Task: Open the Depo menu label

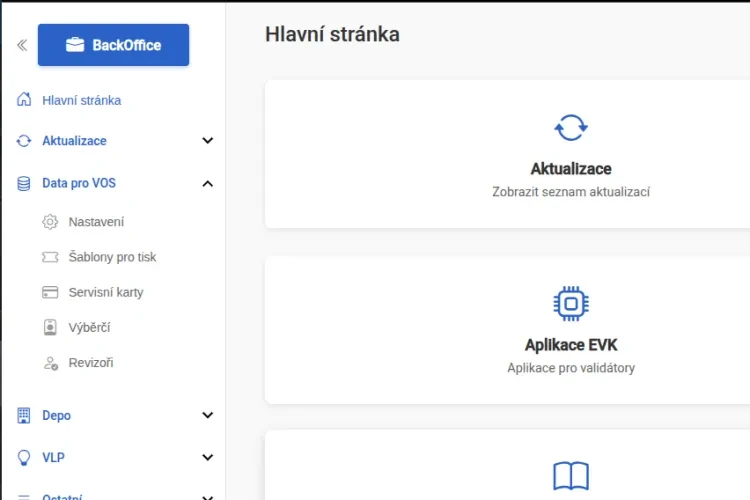Action: [56, 416]
